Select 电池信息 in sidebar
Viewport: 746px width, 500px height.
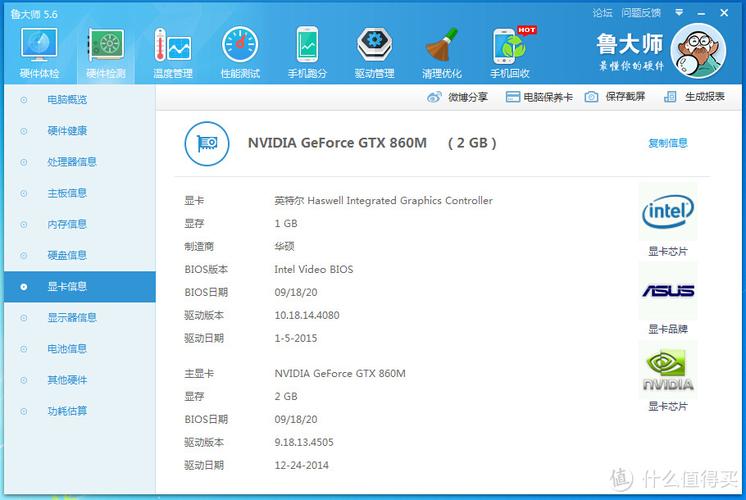[x=79, y=349]
